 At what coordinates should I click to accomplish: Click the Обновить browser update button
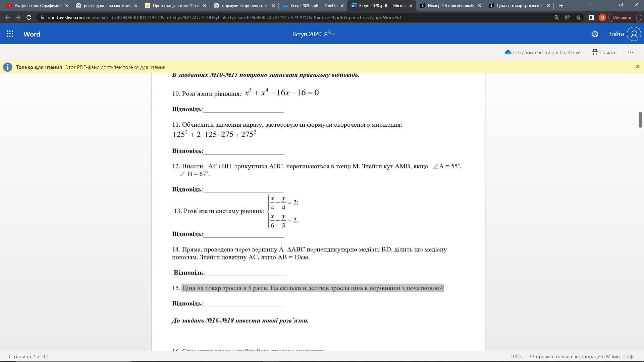(x=622, y=17)
